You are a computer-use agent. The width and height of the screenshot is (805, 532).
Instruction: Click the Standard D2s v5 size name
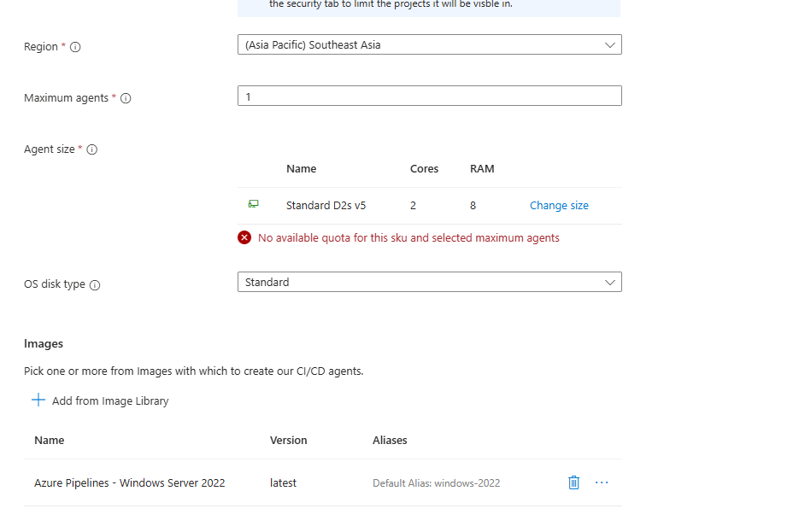pyautogui.click(x=326, y=206)
